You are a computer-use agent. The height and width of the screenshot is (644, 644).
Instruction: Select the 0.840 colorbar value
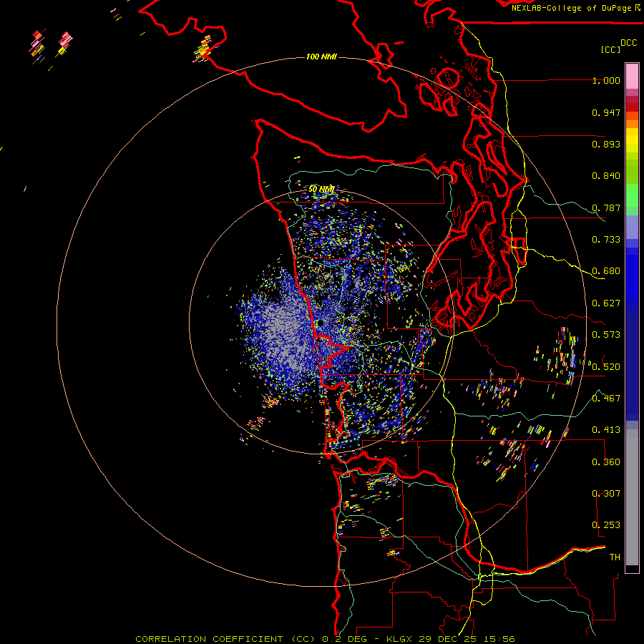606,176
